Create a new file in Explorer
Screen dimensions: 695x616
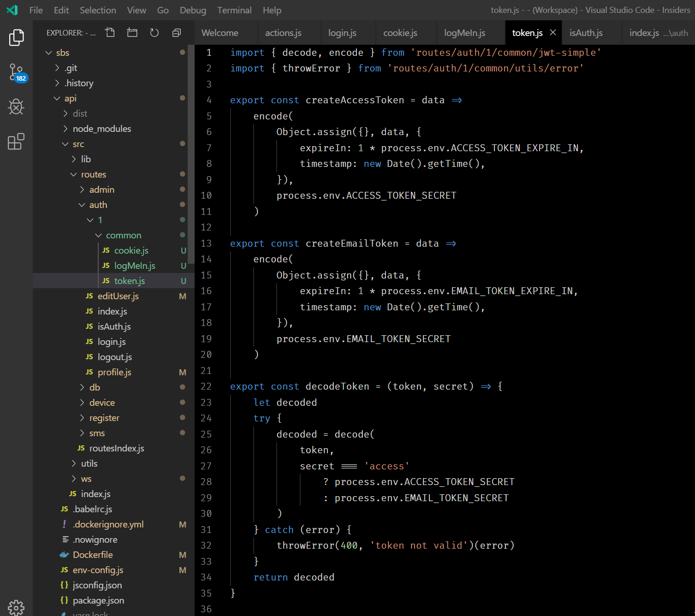[110, 32]
